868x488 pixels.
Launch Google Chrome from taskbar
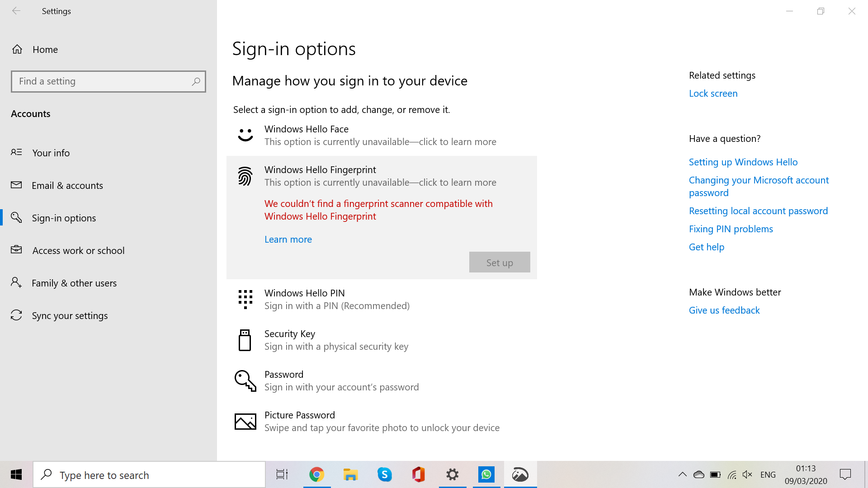pos(316,474)
